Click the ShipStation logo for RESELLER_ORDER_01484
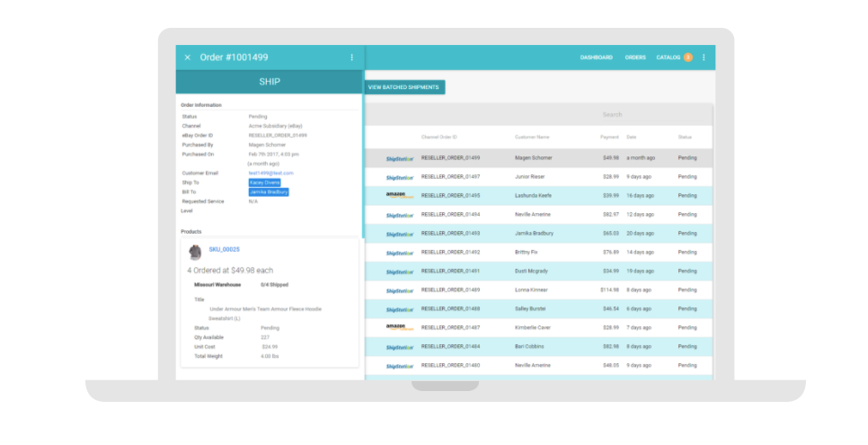868x445 pixels. 400,348
